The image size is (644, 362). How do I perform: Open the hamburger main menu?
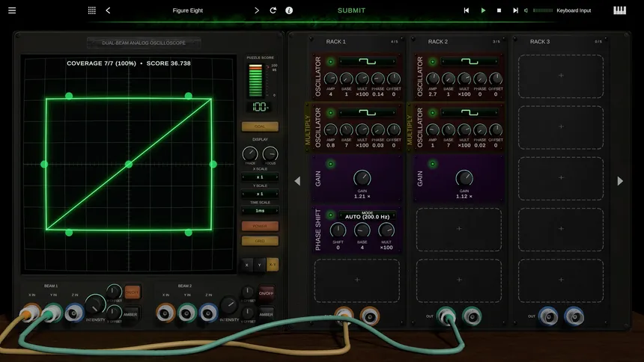[x=12, y=10]
